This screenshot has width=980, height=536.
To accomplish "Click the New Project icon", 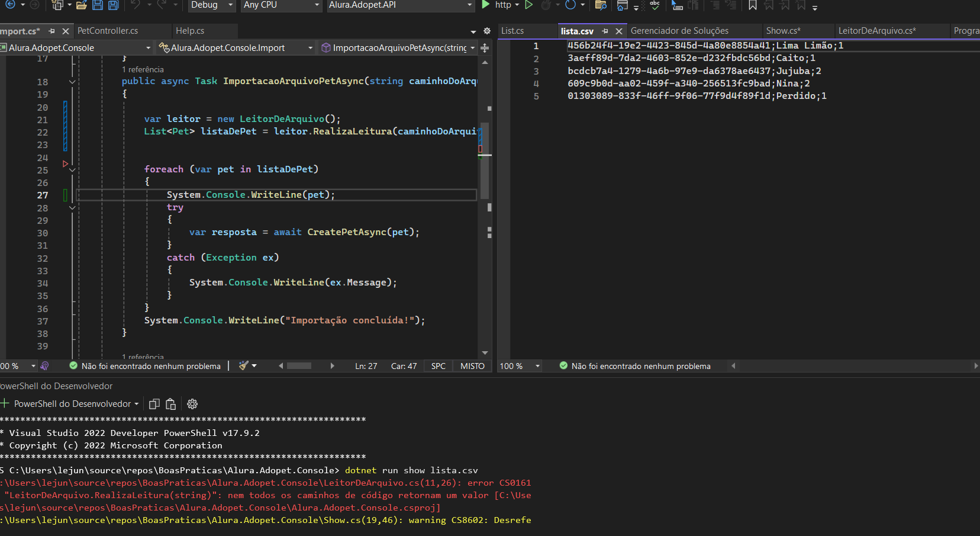I will 57,5.
